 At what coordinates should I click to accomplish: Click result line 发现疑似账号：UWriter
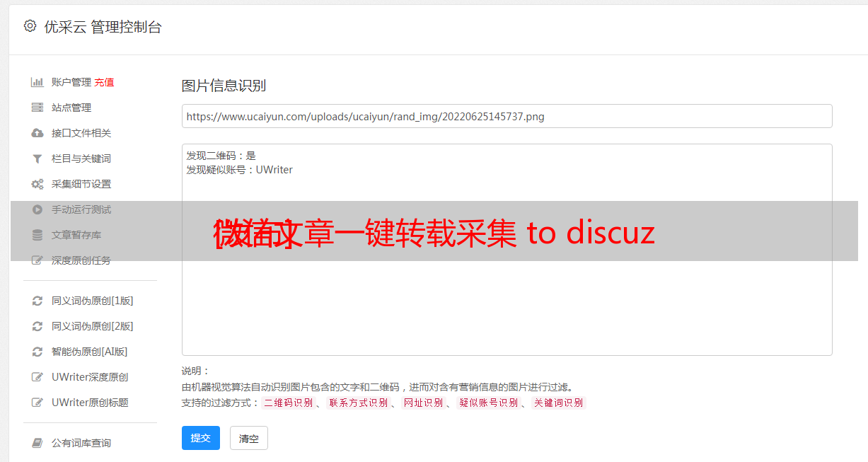click(x=239, y=170)
